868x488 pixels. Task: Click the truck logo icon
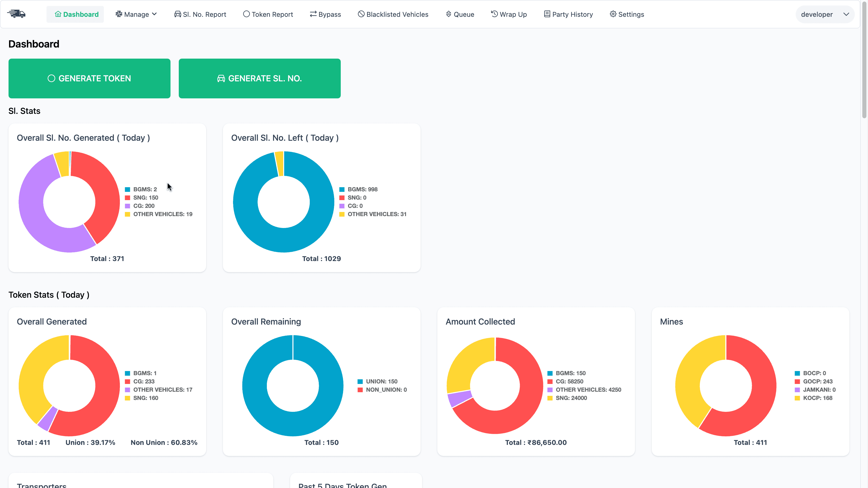pos(16,14)
